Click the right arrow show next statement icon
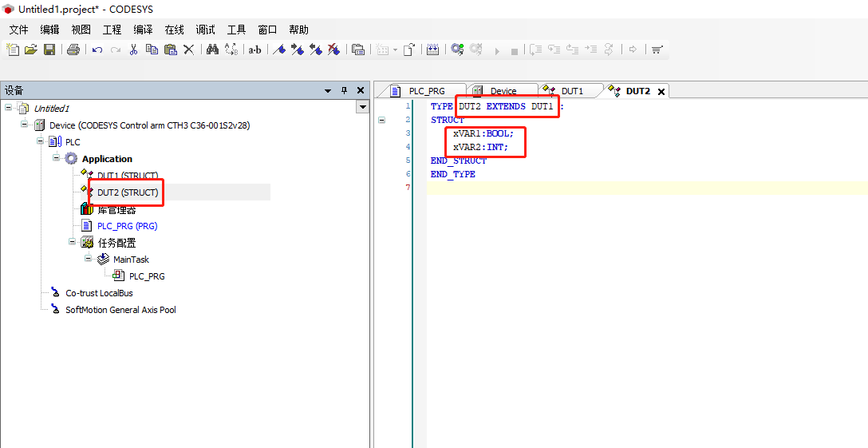Viewport: 868px width, 448px height. point(633,50)
